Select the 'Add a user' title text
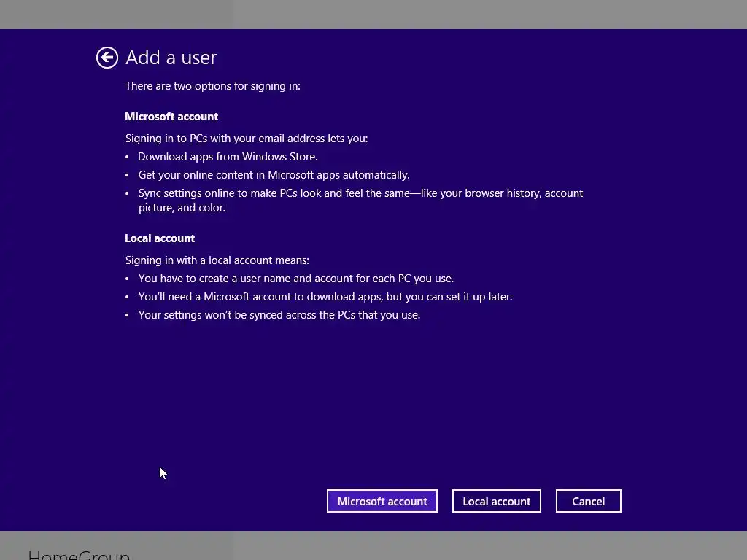Image resolution: width=747 pixels, height=560 pixels. (171, 58)
